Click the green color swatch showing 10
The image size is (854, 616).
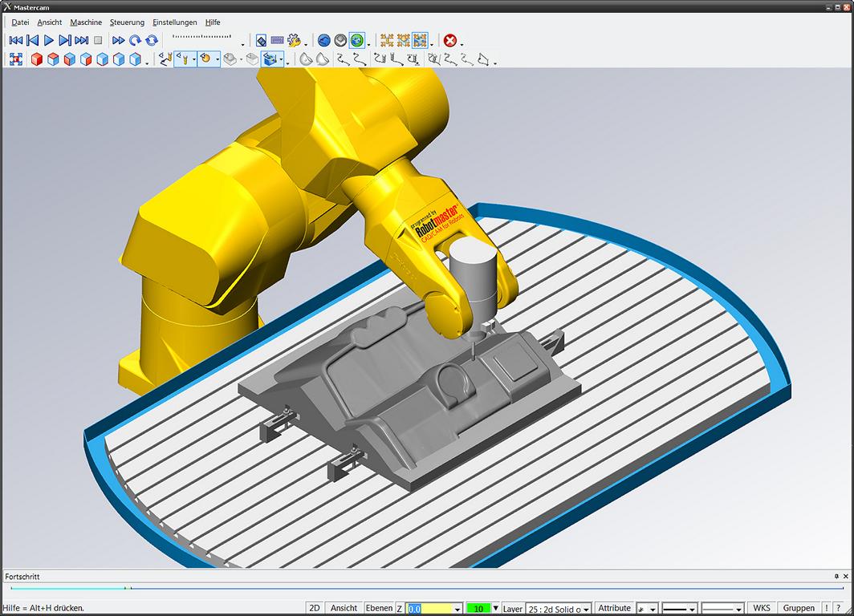pos(478,609)
